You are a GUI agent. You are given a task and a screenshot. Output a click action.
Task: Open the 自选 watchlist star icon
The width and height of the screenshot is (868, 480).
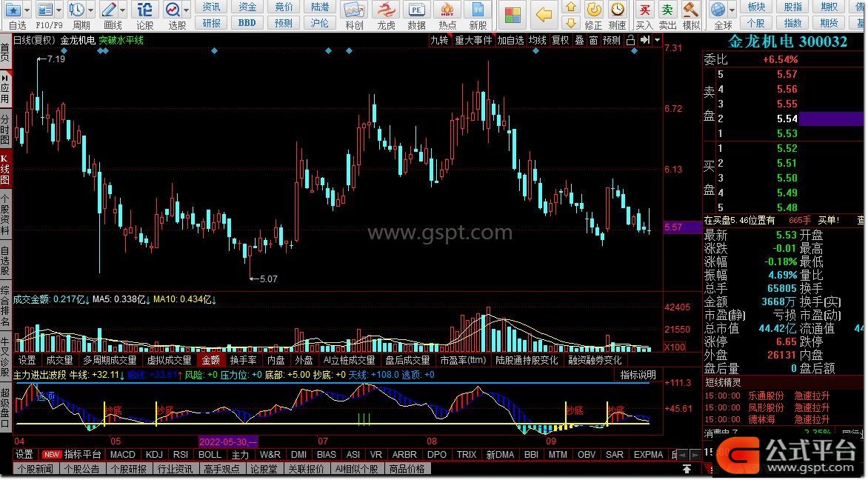[x=13, y=10]
